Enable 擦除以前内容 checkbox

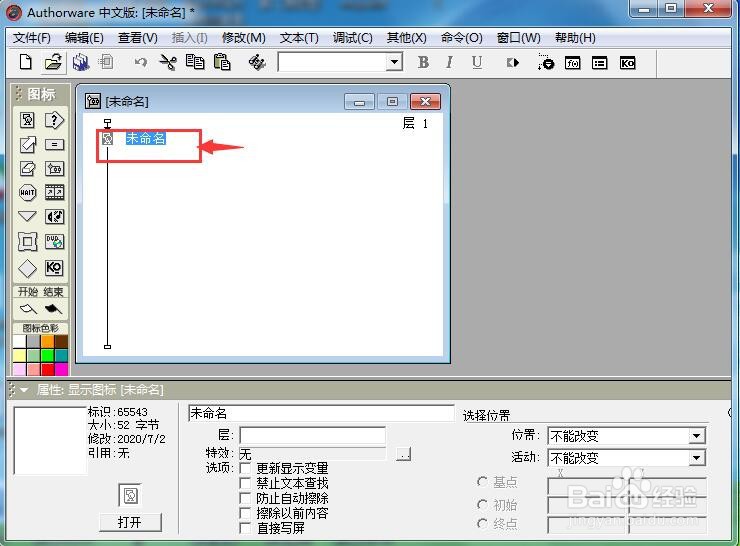(245, 513)
